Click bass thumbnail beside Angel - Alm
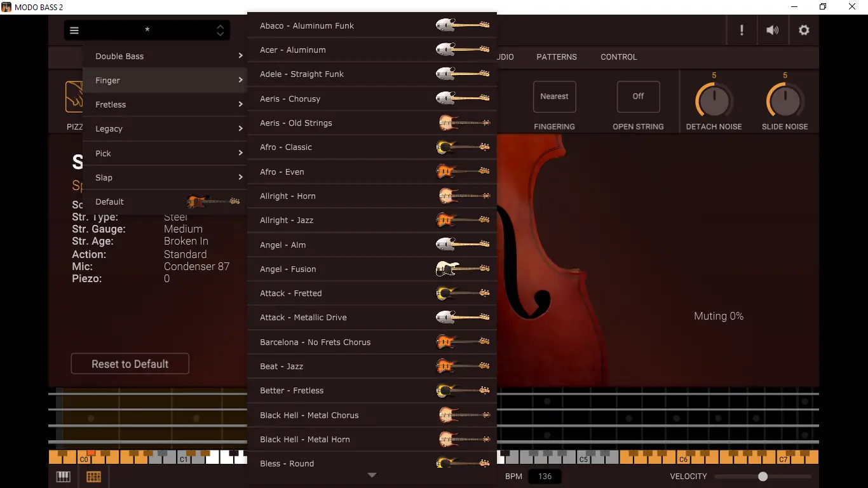Viewport: 868px width, 488px height. pyautogui.click(x=463, y=245)
